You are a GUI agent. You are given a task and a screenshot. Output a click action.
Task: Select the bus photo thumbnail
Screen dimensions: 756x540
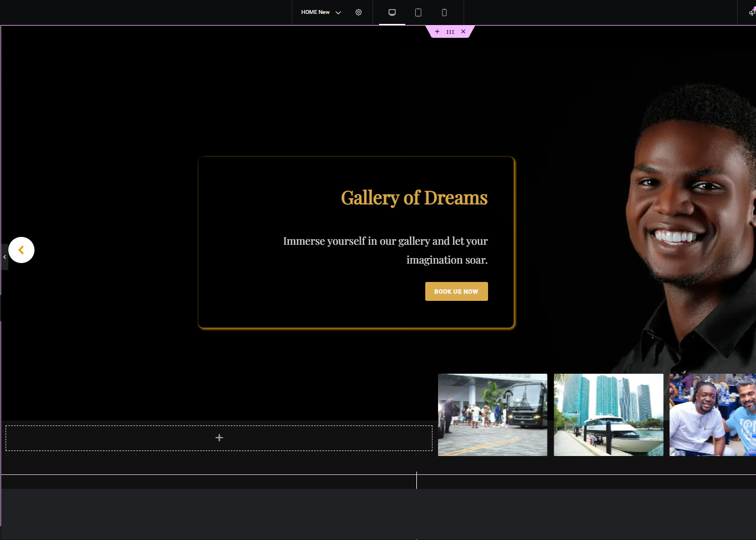click(493, 414)
